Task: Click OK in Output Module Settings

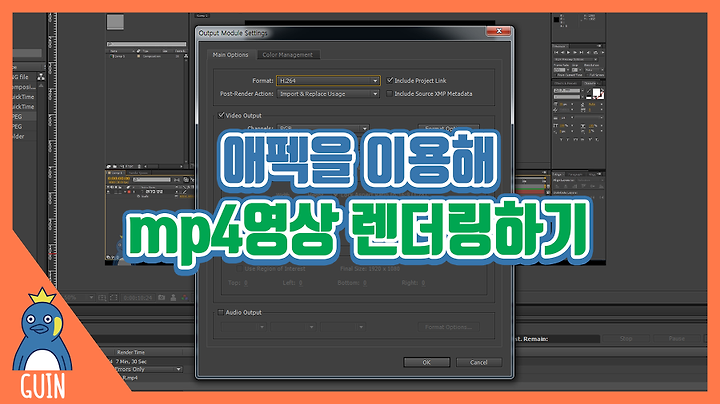Action: point(427,362)
